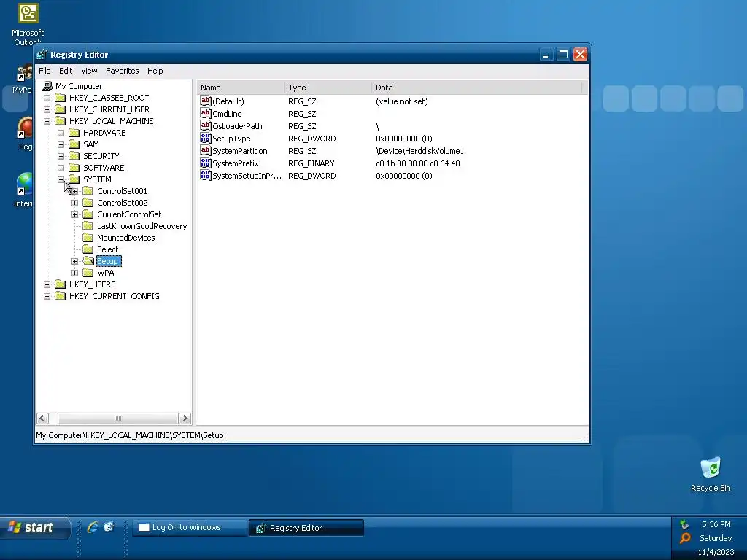Open the View menu
The image size is (747, 560).
(x=89, y=71)
